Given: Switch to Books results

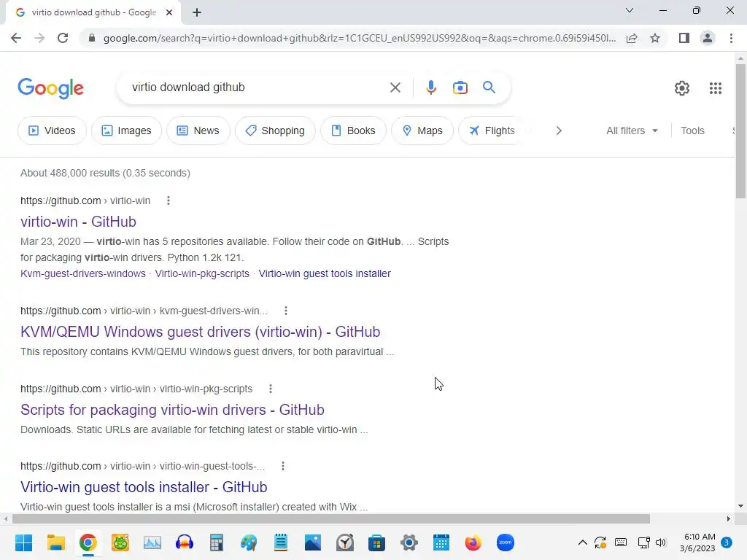Looking at the screenshot, I should pyautogui.click(x=353, y=131).
